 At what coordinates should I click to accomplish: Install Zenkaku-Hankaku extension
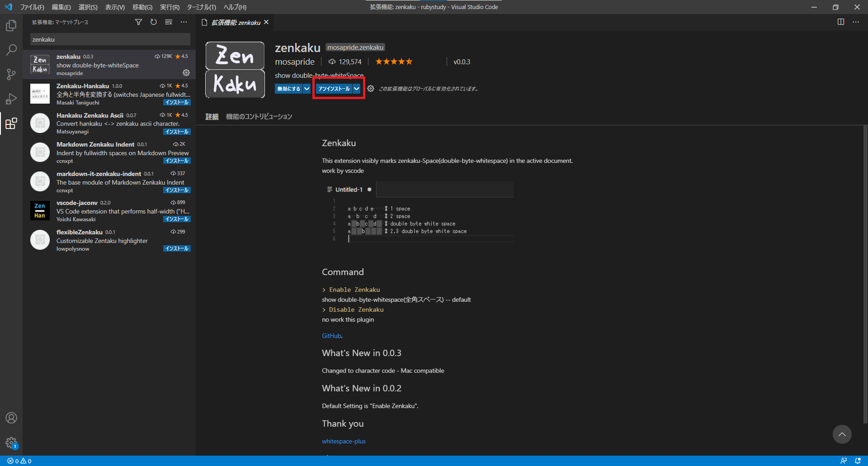(177, 102)
